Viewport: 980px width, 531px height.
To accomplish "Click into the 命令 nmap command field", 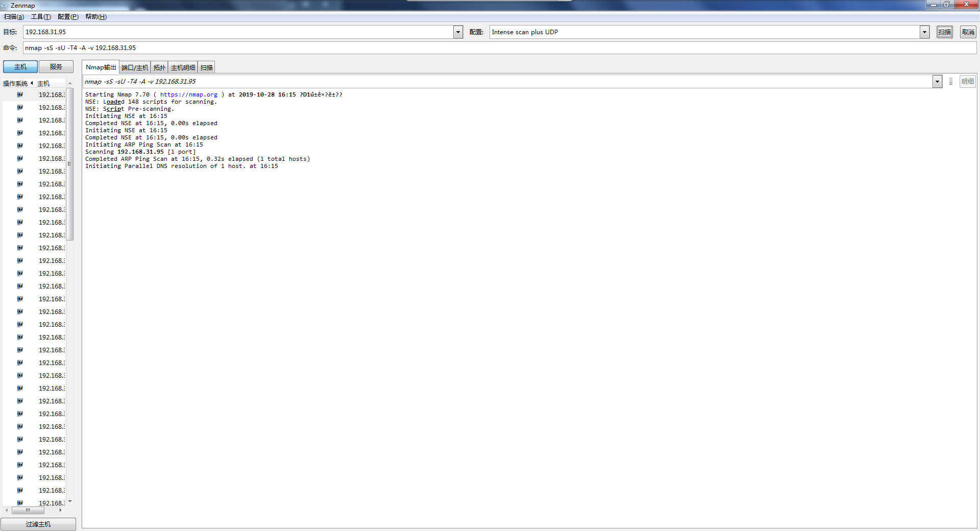I will pos(500,47).
